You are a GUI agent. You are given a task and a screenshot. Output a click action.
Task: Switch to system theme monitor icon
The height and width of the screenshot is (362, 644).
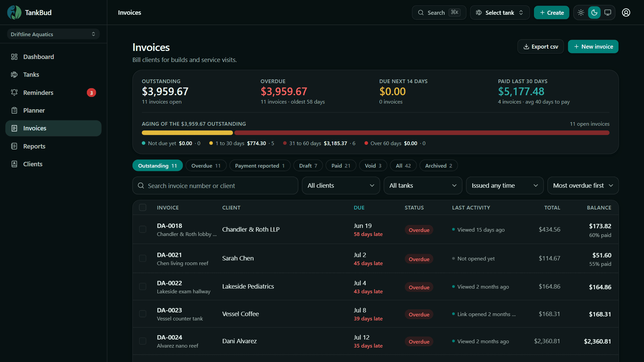pos(607,13)
